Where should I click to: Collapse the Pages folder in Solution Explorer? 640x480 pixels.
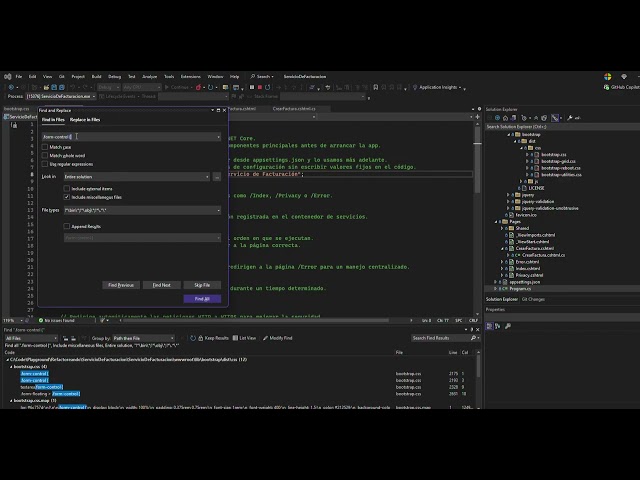[x=496, y=222]
